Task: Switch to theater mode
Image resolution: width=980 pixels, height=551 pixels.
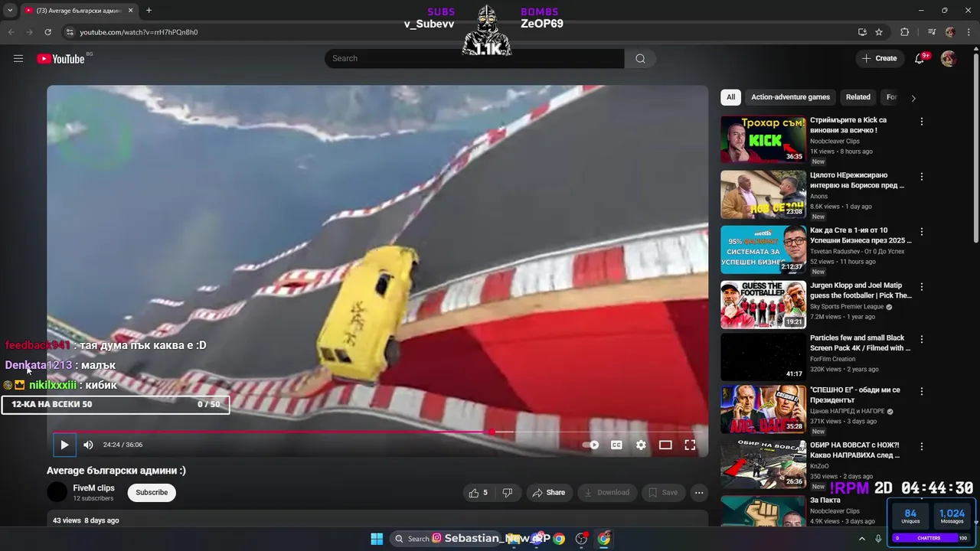Action: [x=665, y=445]
